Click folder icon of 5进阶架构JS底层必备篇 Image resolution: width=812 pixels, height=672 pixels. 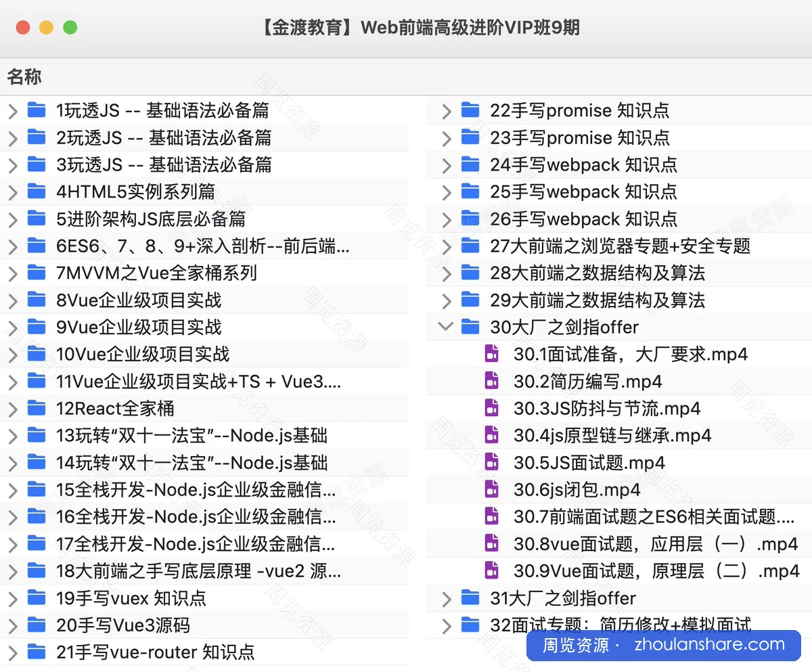(x=36, y=219)
